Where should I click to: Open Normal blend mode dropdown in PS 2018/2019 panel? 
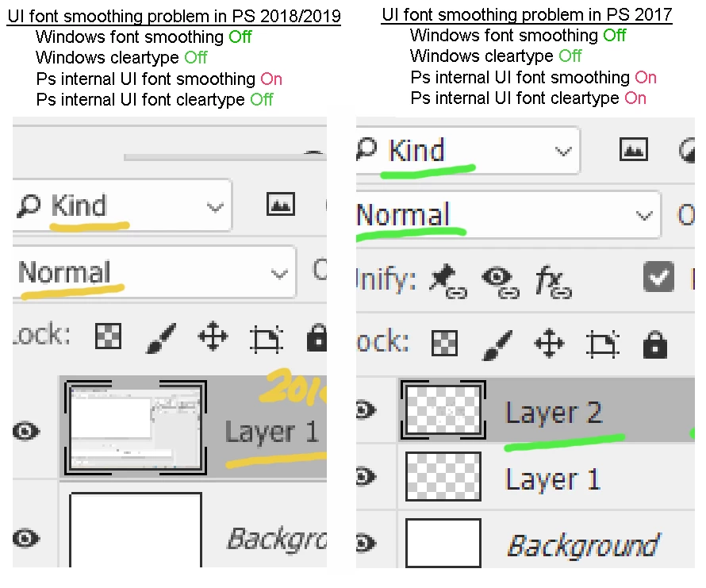155,272
